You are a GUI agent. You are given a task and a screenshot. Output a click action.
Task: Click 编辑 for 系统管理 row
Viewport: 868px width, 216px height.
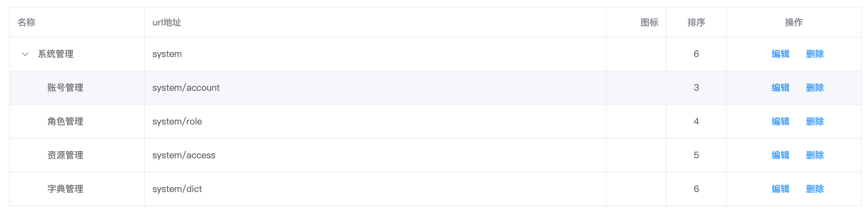(781, 54)
